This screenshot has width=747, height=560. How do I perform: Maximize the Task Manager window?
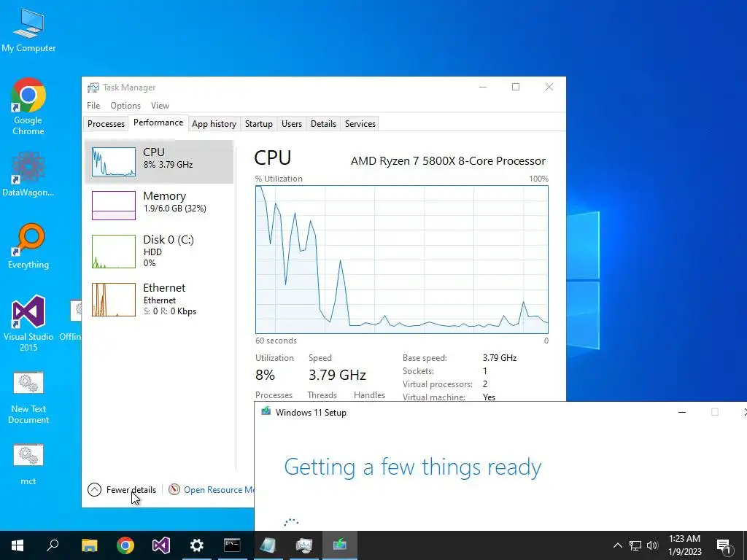click(516, 87)
